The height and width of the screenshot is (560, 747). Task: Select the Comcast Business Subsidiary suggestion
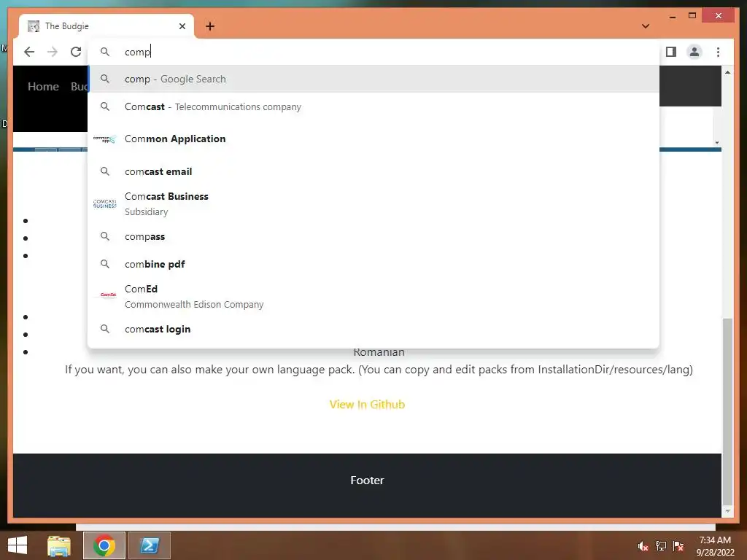373,204
